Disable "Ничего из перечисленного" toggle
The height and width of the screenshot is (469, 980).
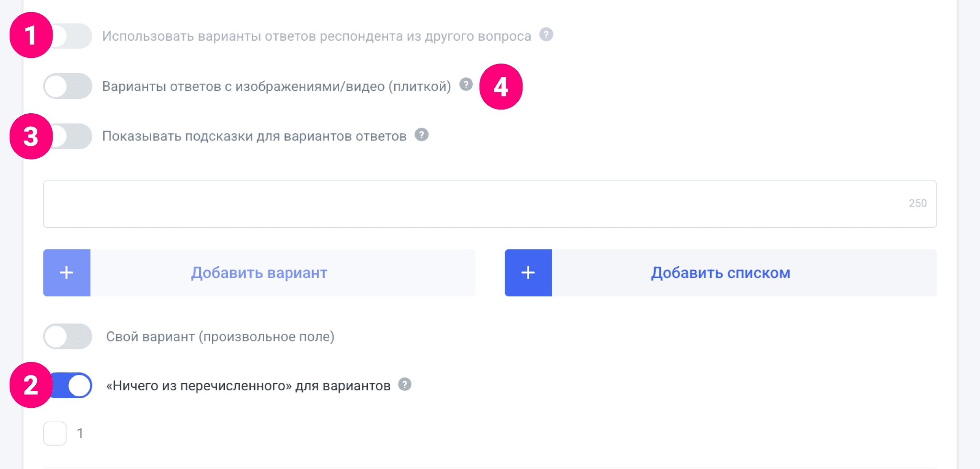[73, 385]
